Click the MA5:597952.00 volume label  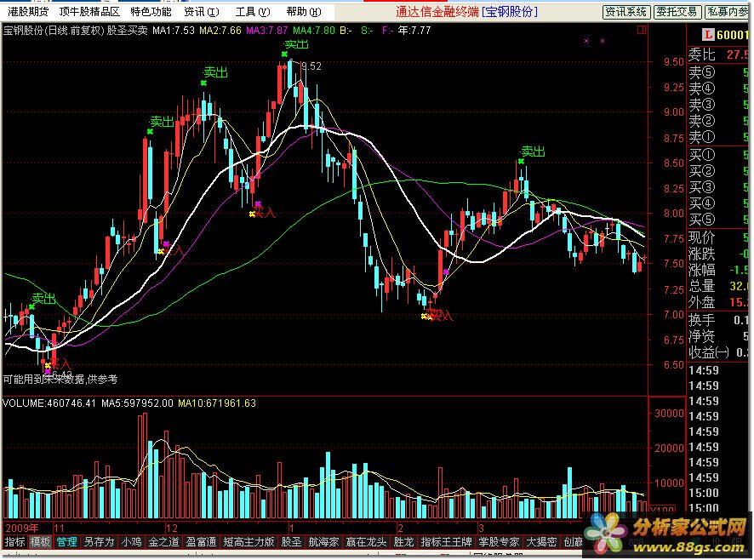tap(137, 403)
